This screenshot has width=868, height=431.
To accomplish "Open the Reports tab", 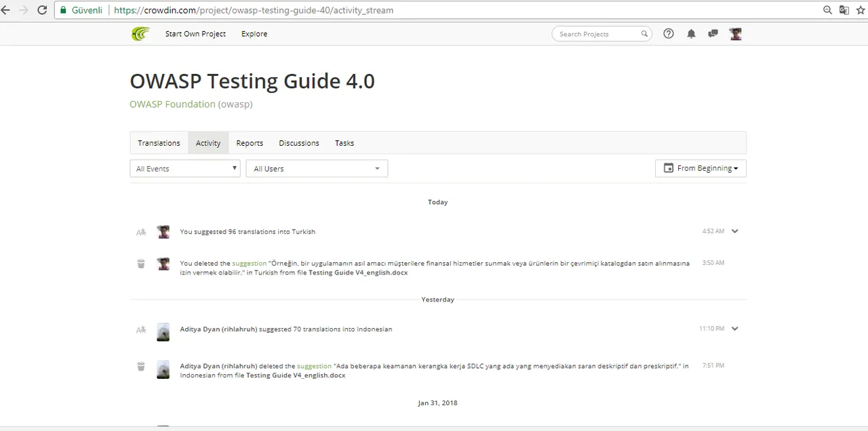I will (250, 143).
